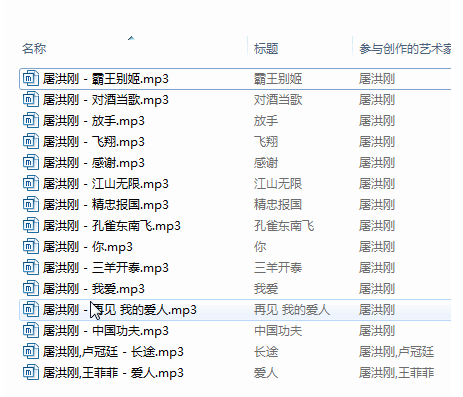Click the title cell 精忠报国

[278, 205]
